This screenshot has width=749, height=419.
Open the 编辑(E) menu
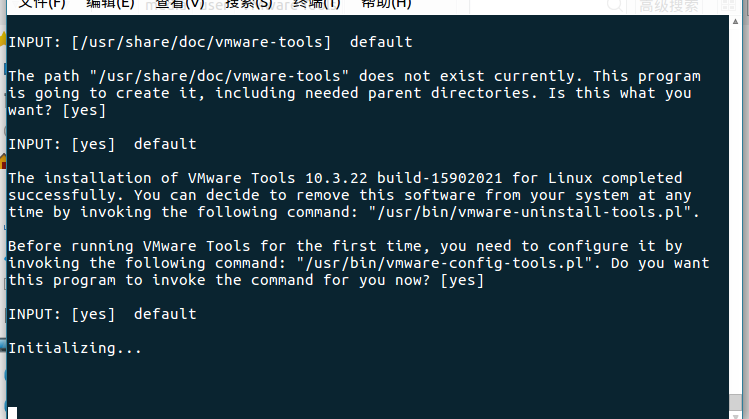click(110, 4)
